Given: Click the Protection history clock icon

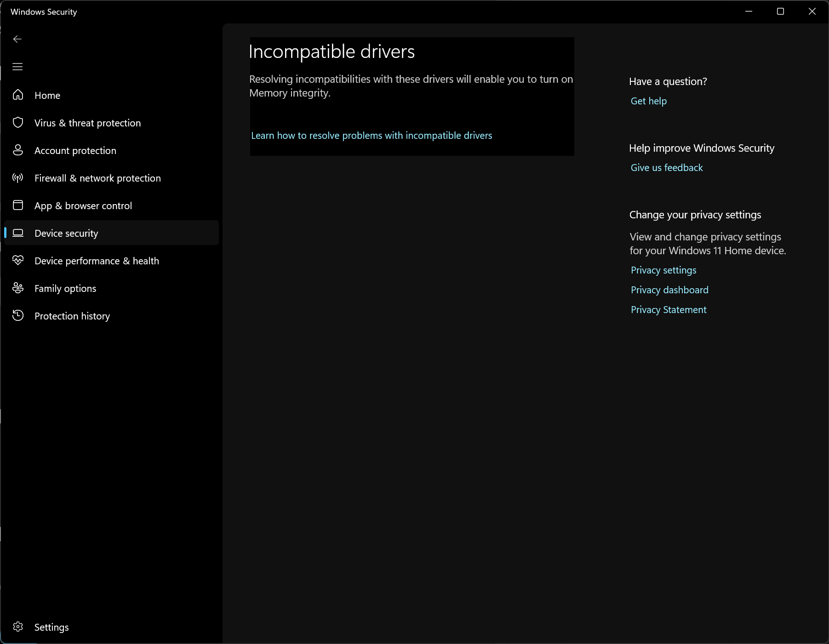Looking at the screenshot, I should 18,315.
